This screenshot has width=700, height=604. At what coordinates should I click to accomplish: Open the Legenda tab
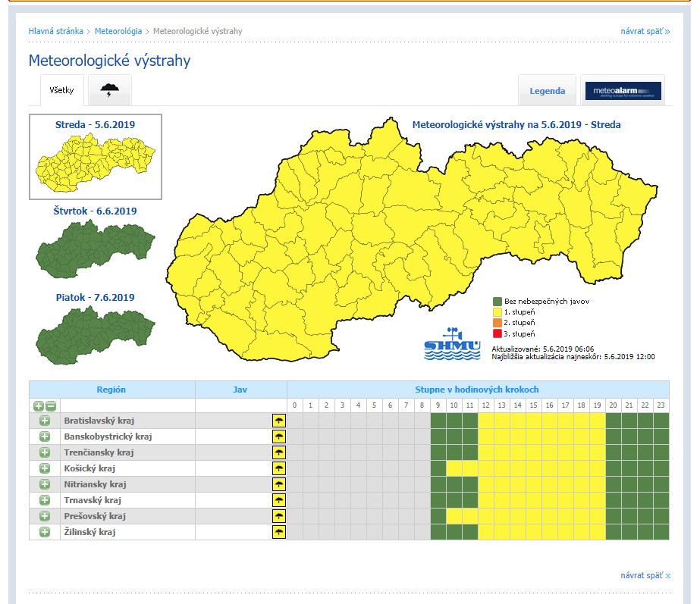[x=547, y=91]
